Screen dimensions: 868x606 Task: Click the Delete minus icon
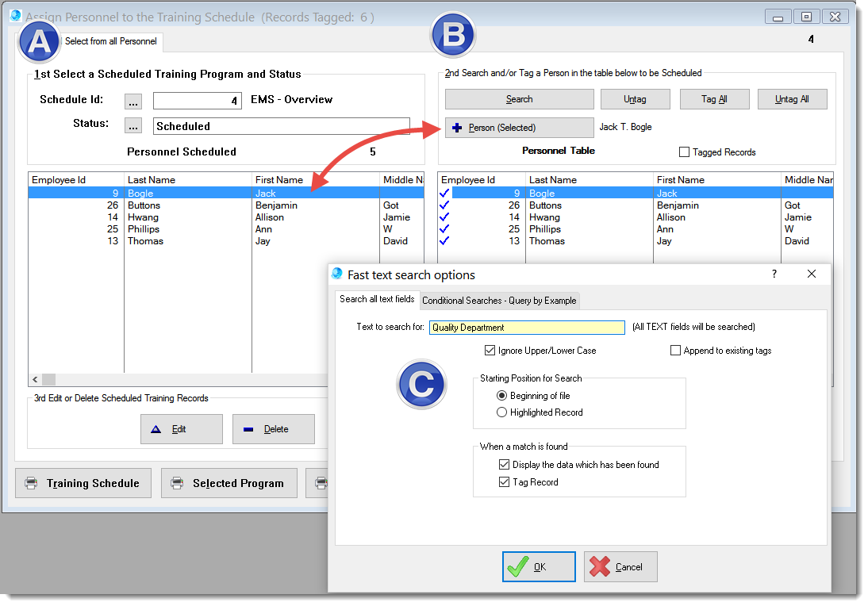(248, 429)
